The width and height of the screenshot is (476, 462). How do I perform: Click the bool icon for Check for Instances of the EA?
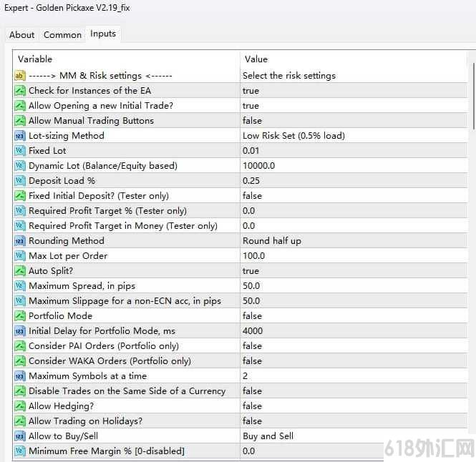(x=20, y=91)
